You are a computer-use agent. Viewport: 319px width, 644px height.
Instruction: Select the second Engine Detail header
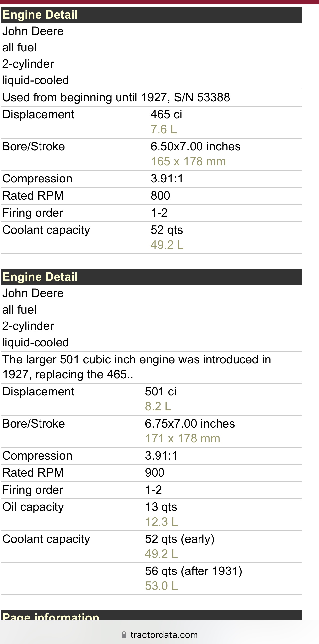[151, 277]
